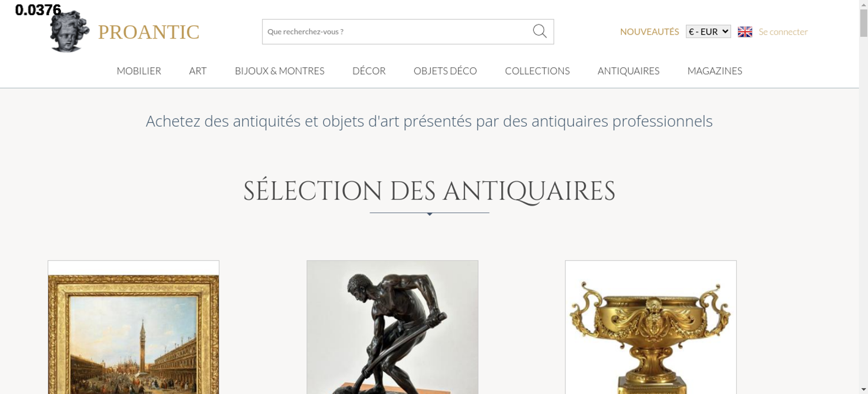Focus the Que recherchez-vous search field

397,32
